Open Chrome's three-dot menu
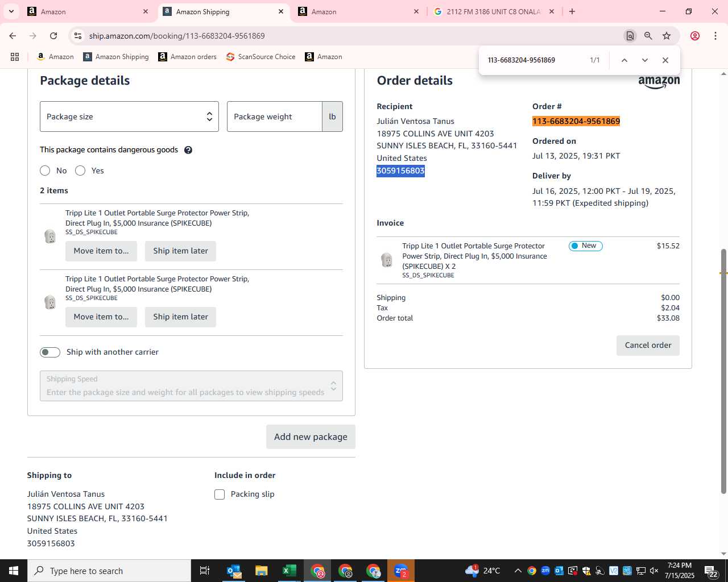The image size is (728, 582). pos(715,36)
